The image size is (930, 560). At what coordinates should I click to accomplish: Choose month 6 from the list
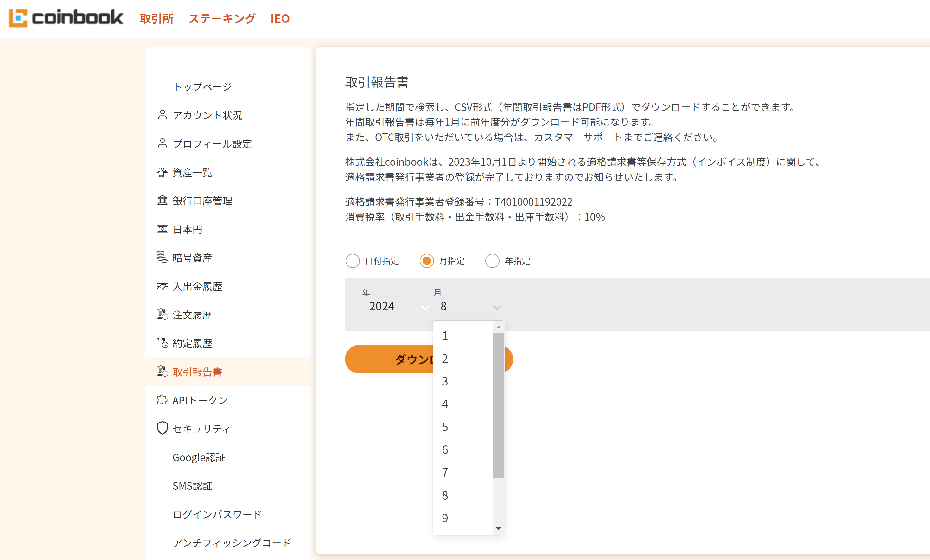point(463,449)
